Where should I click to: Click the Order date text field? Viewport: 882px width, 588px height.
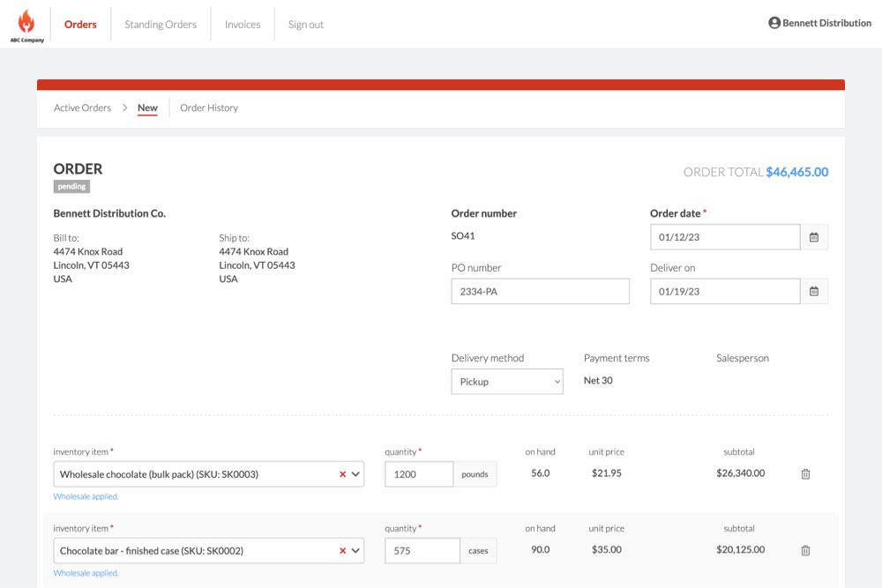click(x=724, y=237)
